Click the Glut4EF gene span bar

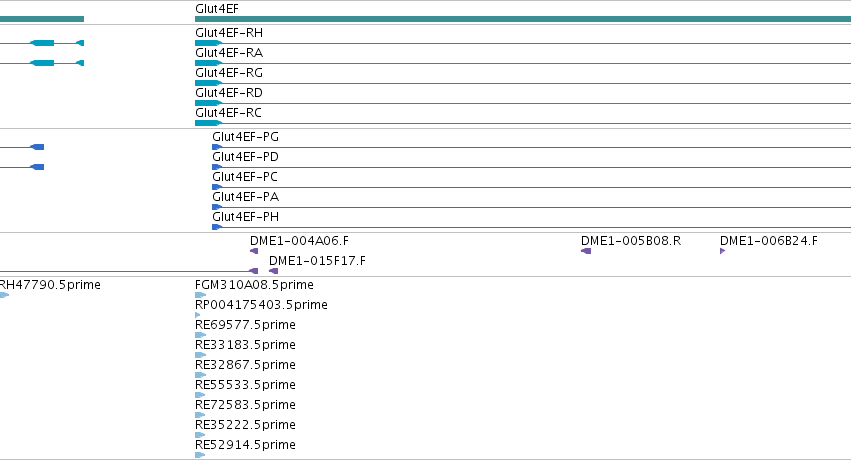(x=523, y=19)
